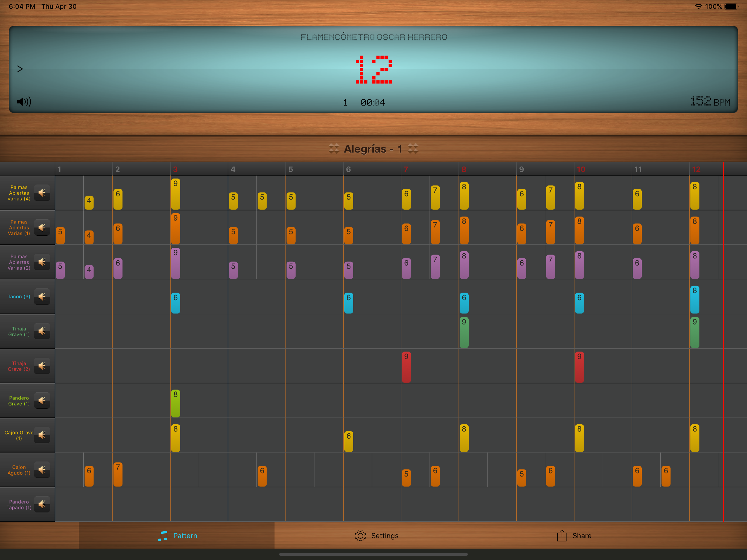Mute the Tinaja Grave (2) track
The image size is (747, 560).
coord(42,366)
